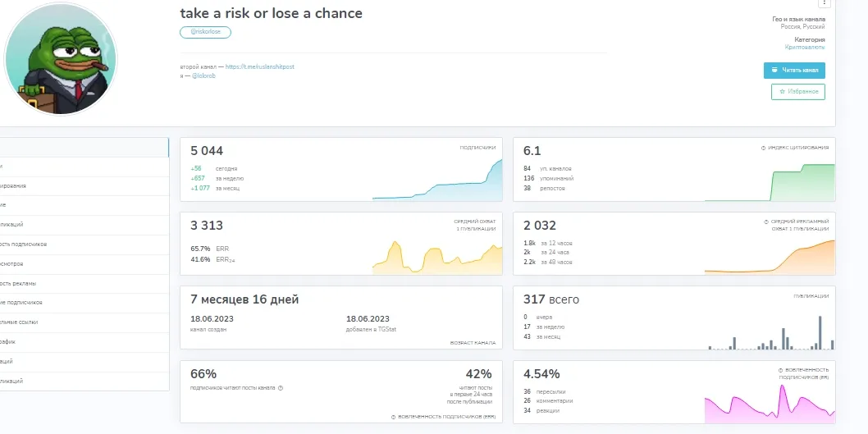Click the Pepe frog channel avatar
The height and width of the screenshot is (434, 868).
(x=61, y=59)
